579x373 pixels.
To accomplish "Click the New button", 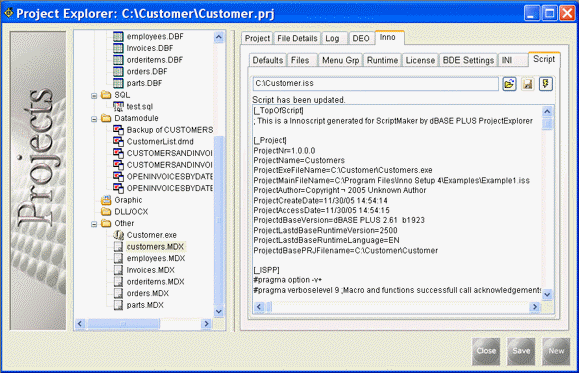I will pyautogui.click(x=556, y=351).
